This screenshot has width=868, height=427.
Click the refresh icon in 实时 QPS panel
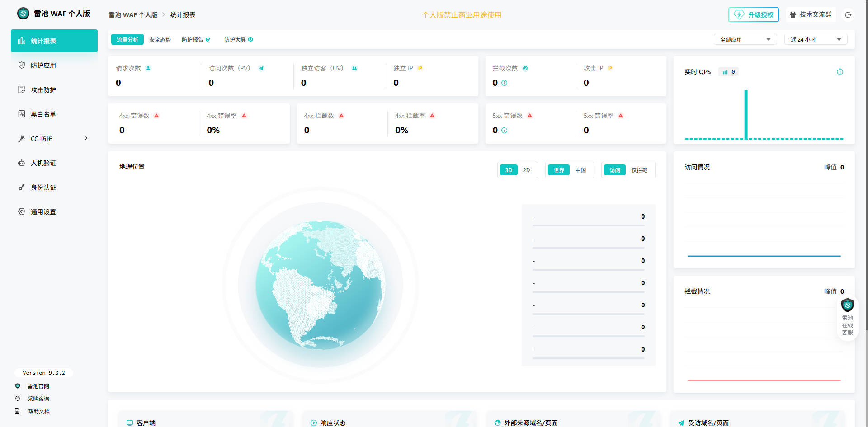(840, 71)
